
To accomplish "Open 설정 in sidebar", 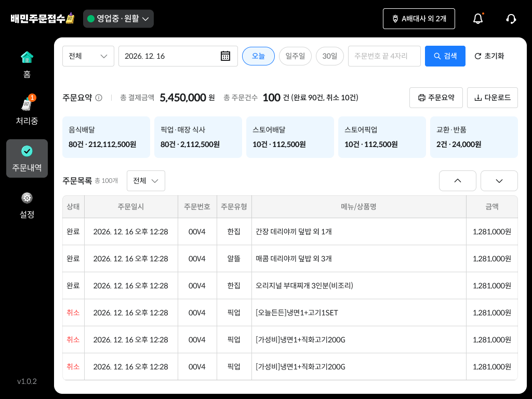I will tap(27, 205).
